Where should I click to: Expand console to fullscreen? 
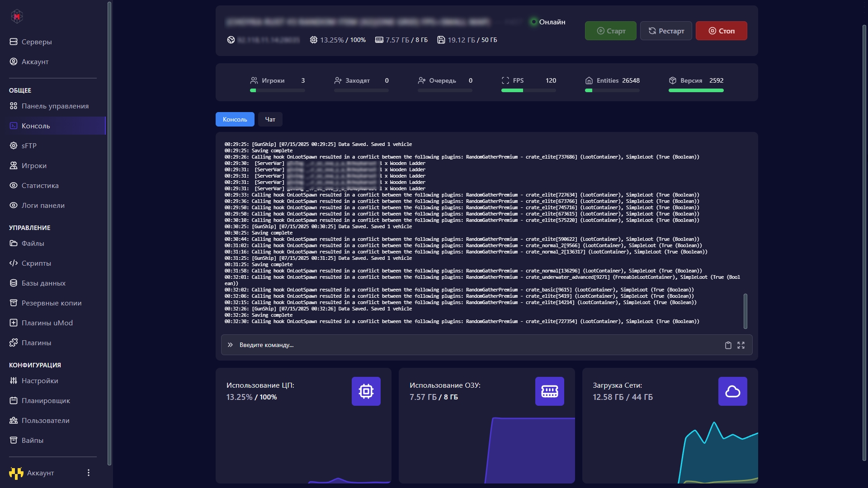click(x=741, y=345)
